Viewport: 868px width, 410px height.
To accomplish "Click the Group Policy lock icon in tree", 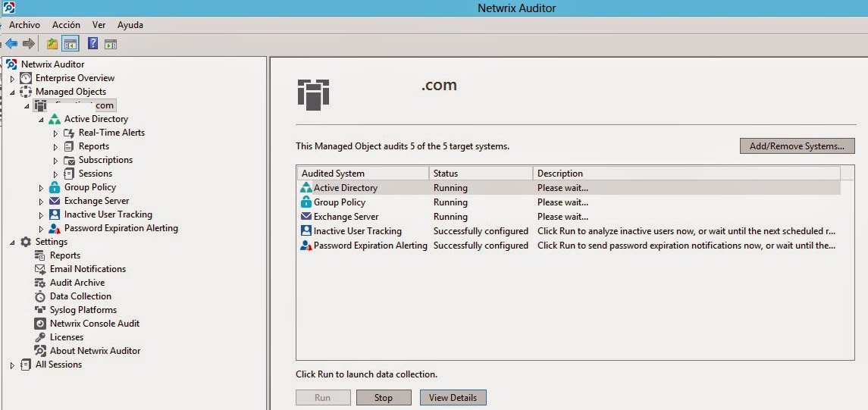I will click(x=55, y=187).
